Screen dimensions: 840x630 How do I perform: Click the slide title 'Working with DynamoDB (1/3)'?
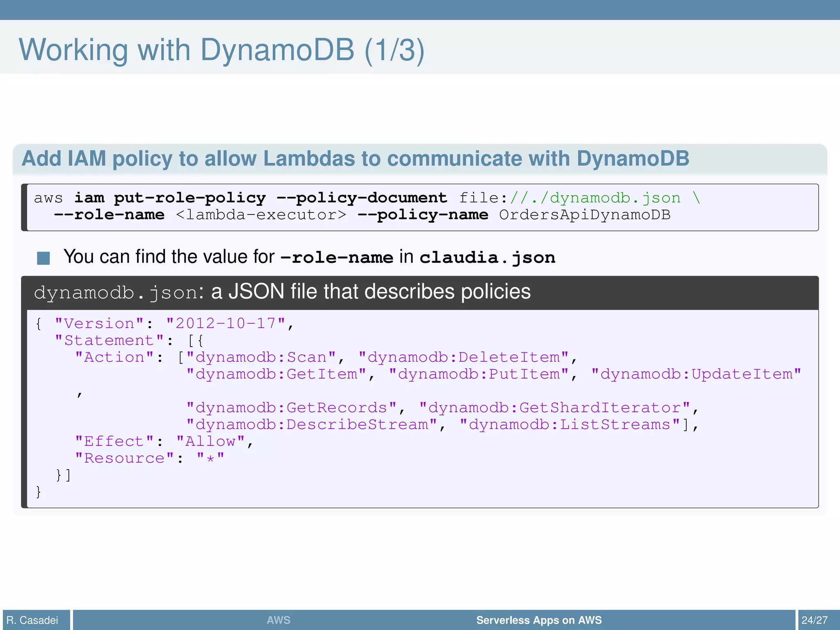(x=221, y=50)
